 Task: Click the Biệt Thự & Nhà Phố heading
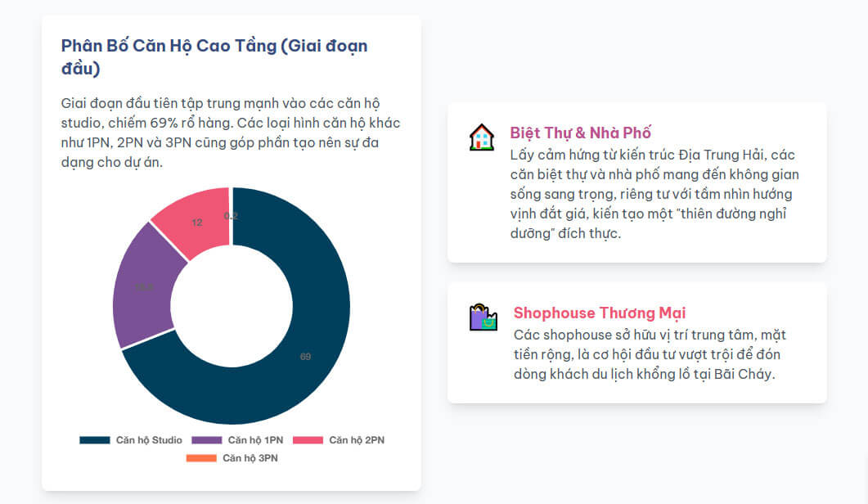coord(580,133)
